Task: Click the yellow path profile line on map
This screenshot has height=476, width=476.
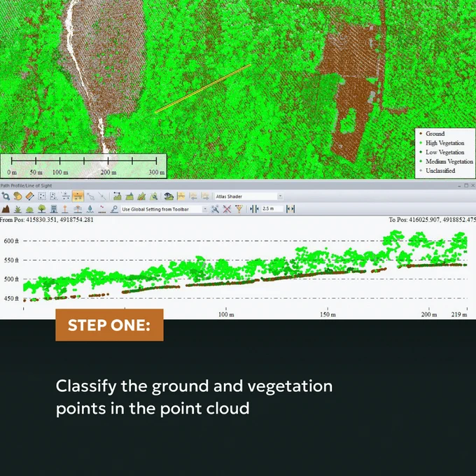Action: [203, 88]
